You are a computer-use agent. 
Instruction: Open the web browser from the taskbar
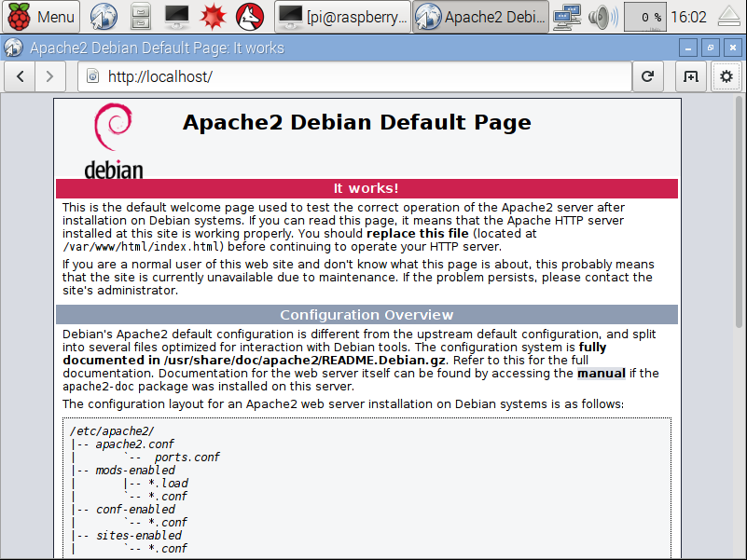click(103, 16)
